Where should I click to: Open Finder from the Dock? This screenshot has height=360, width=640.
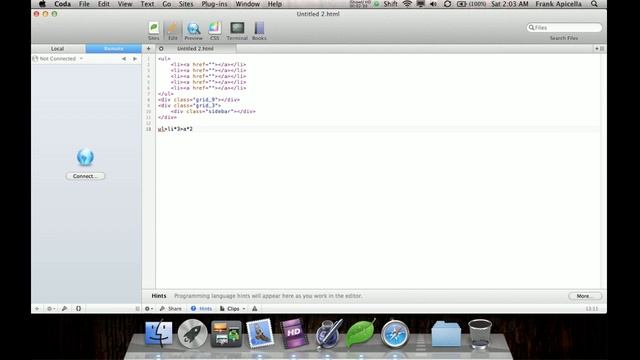[x=159, y=334]
